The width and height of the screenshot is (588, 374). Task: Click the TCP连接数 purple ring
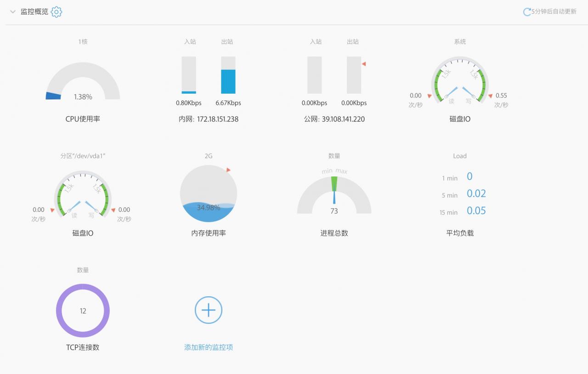(x=83, y=311)
